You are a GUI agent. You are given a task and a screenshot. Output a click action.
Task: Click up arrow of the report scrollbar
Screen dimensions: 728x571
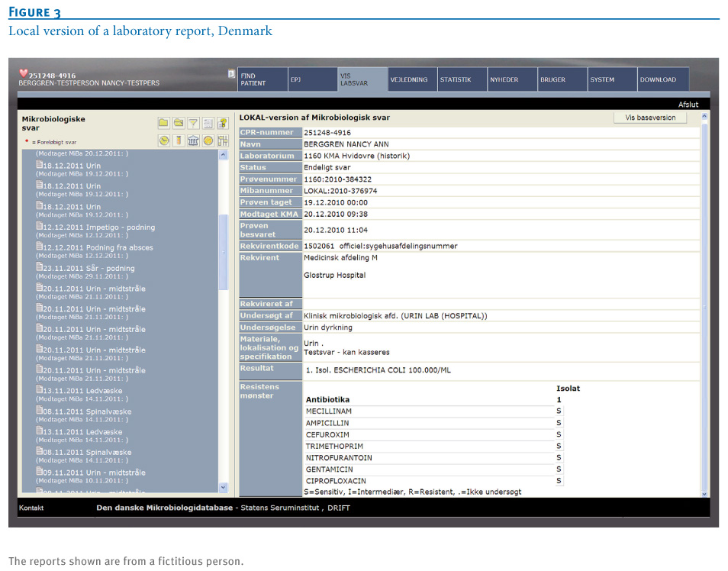(704, 116)
